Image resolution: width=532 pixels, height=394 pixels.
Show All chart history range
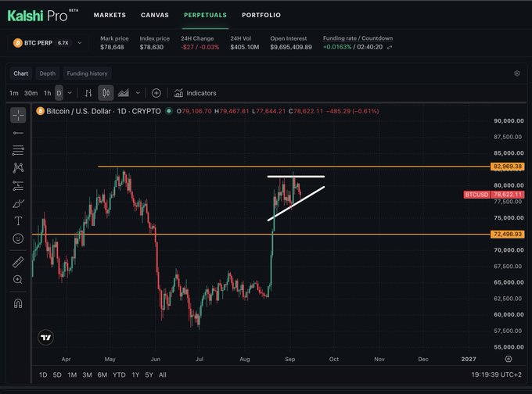tap(163, 374)
